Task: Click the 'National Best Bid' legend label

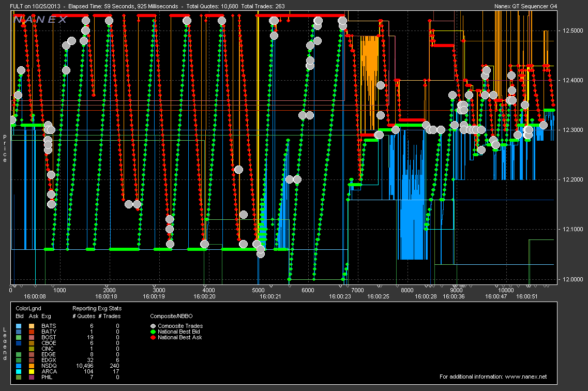Action: 179,332
